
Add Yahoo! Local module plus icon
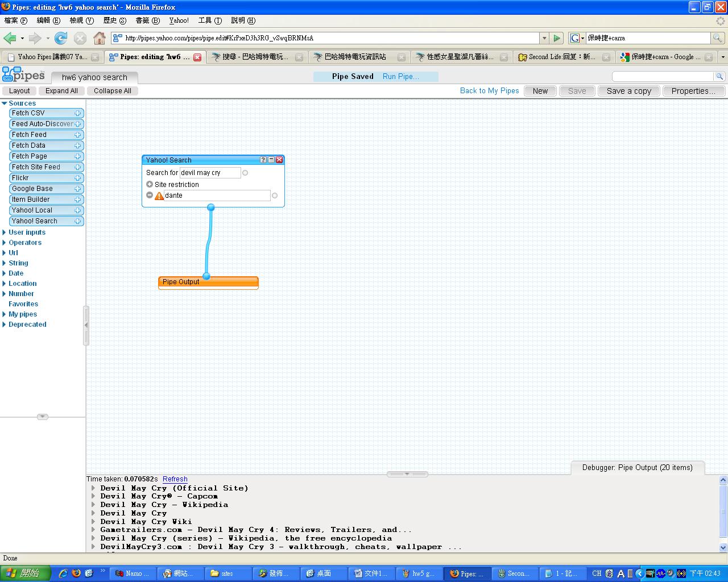(x=77, y=210)
